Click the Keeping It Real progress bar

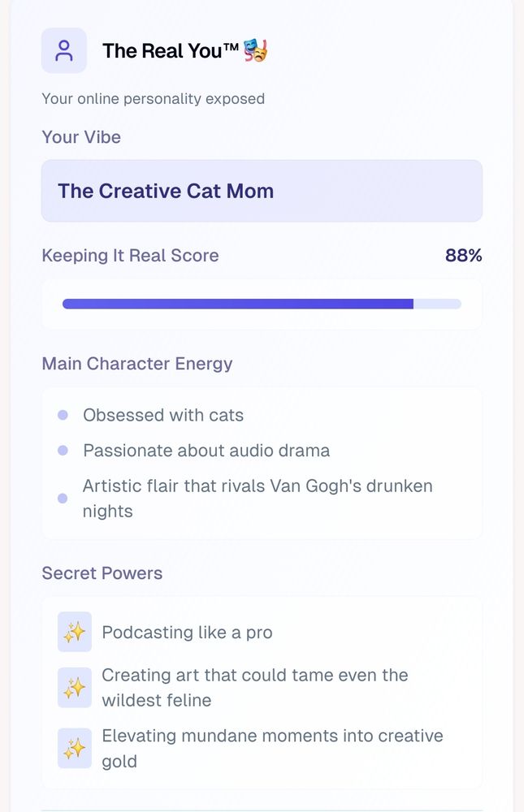pos(262,303)
